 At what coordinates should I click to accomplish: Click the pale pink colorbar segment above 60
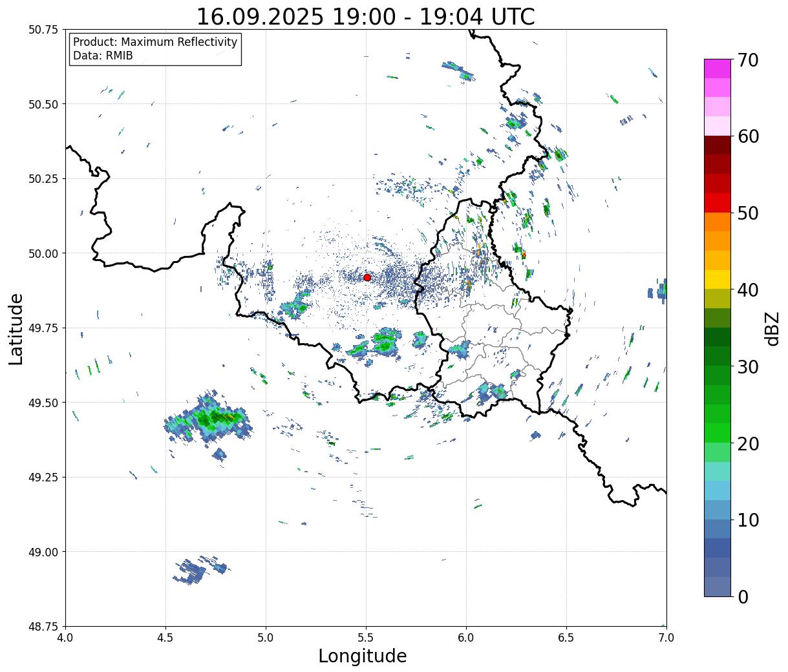[x=718, y=126]
